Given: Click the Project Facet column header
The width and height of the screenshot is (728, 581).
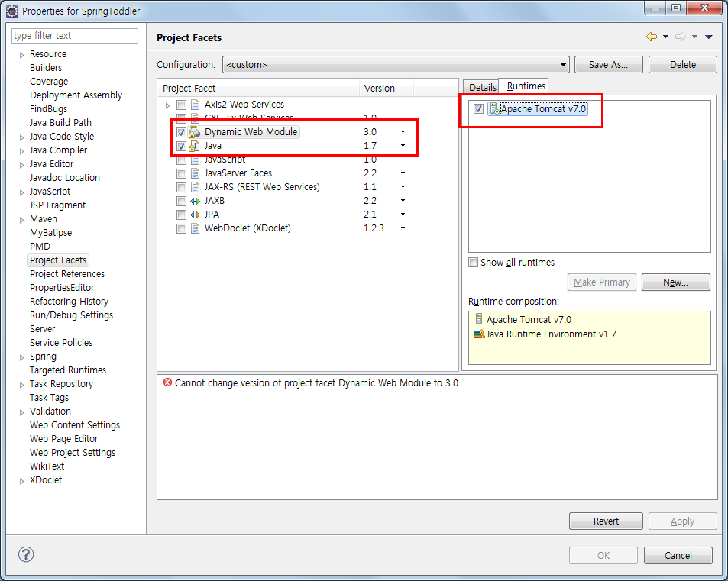Looking at the screenshot, I should coord(259,88).
